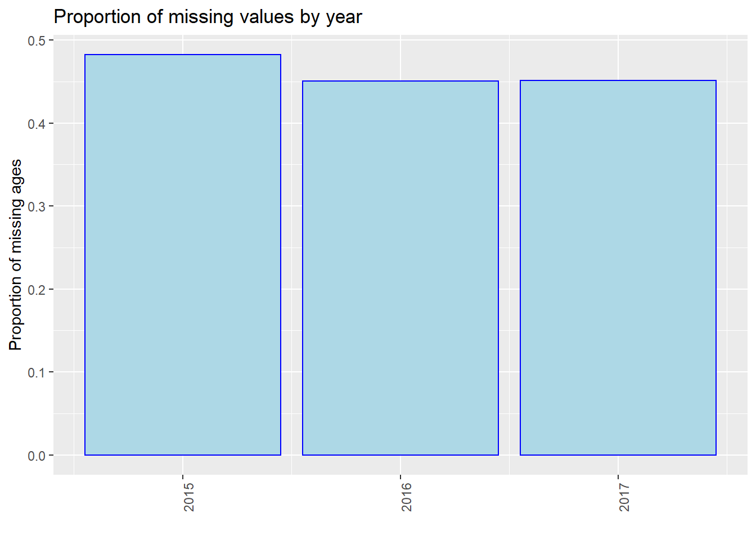The height and width of the screenshot is (540, 756).
Task: Click the 0.2 y-axis tick label
Action: click(x=37, y=290)
